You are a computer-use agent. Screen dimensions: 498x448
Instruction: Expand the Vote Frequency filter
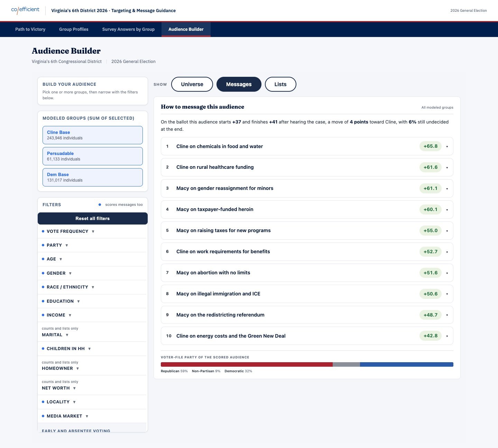click(x=93, y=231)
